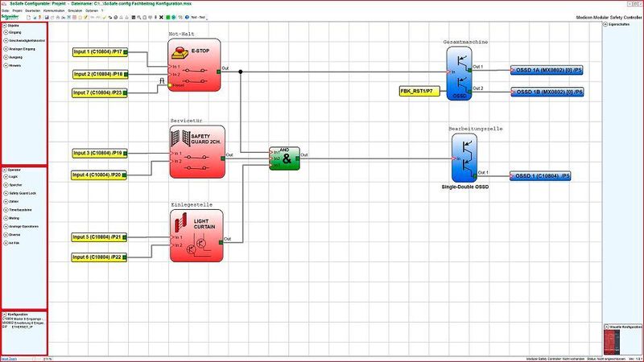
Task: Click the Gesamtmaschine comment label
Action: pos(465,42)
